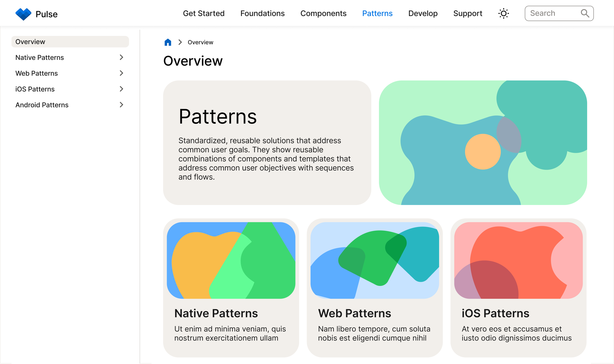Expand the Web Patterns sidebar section
This screenshot has width=614, height=364.
point(121,73)
